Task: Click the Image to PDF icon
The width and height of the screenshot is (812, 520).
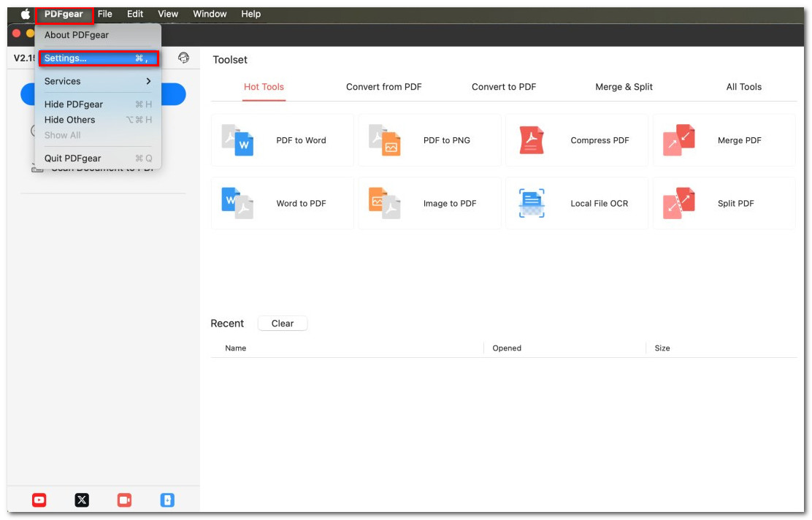Action: click(x=385, y=203)
